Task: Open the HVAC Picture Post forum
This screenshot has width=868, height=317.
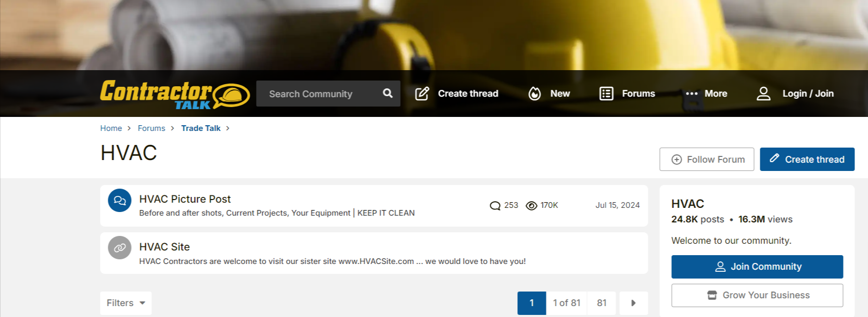Action: pos(185,199)
